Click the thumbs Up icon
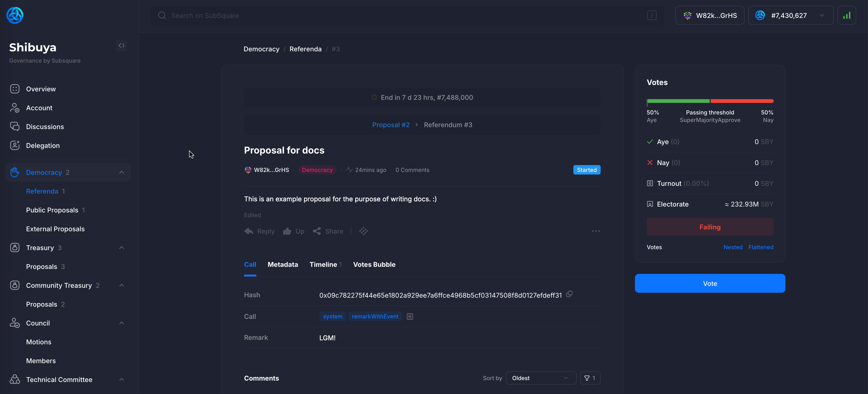Image resolution: width=868 pixels, height=394 pixels. pyautogui.click(x=287, y=232)
